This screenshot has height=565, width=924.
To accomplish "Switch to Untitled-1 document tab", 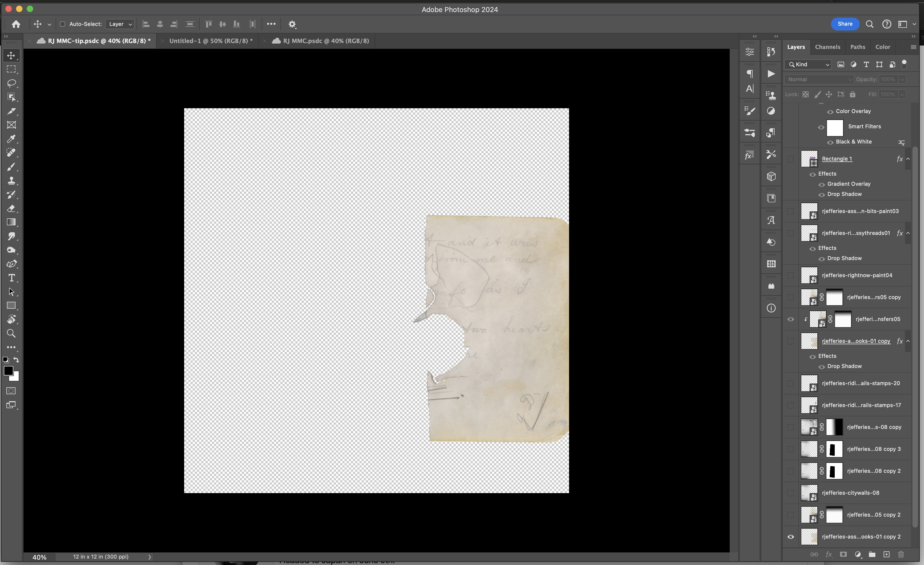I will point(211,41).
